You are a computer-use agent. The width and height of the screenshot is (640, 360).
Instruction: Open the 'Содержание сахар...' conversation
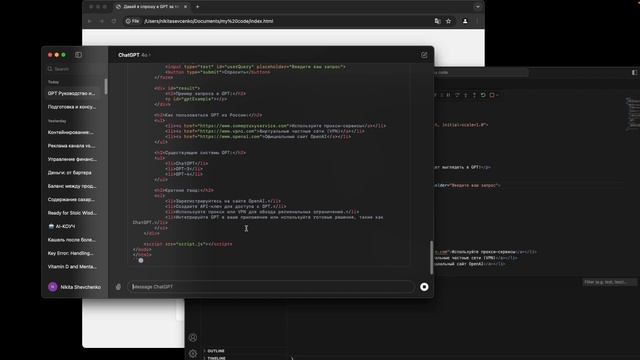pos(73,200)
